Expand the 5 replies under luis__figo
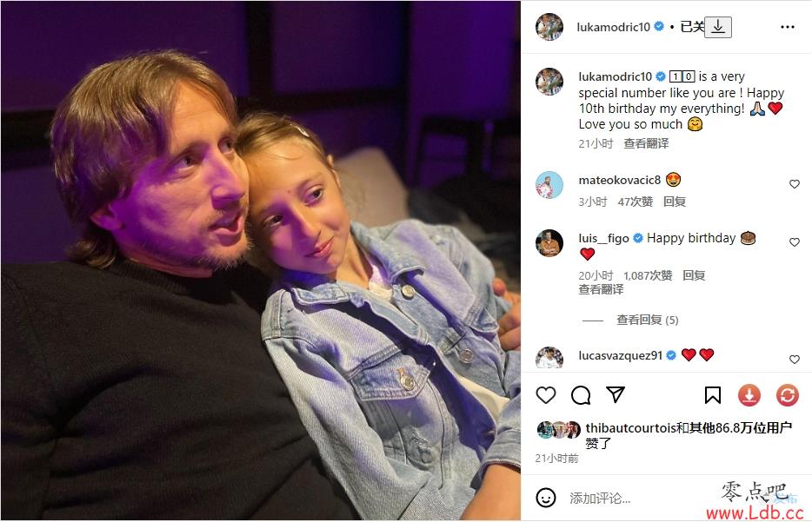The height and width of the screenshot is (522, 812). point(648,320)
